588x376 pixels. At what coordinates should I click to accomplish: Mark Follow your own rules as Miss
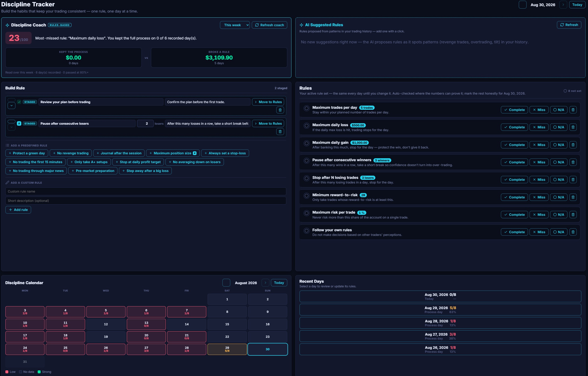pyautogui.click(x=539, y=232)
